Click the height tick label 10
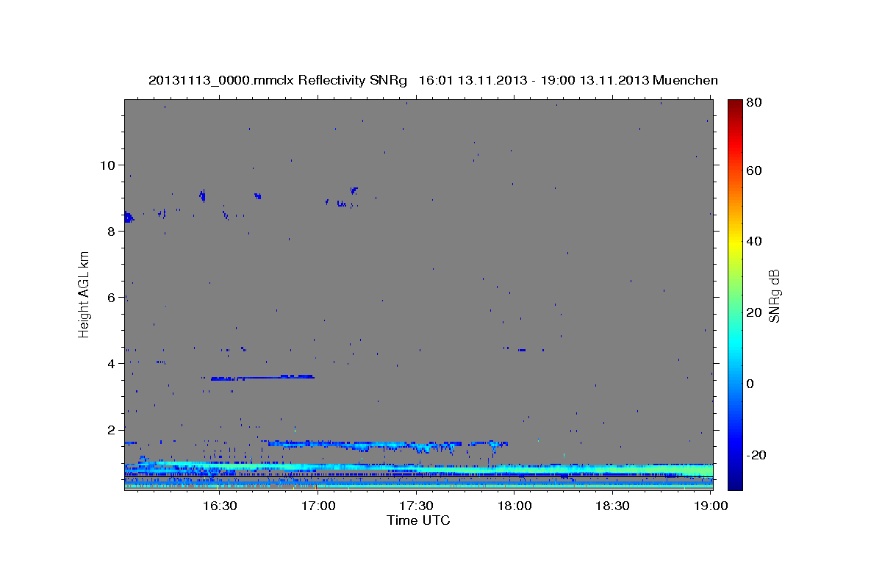The width and height of the screenshot is (882, 588). tap(107, 165)
